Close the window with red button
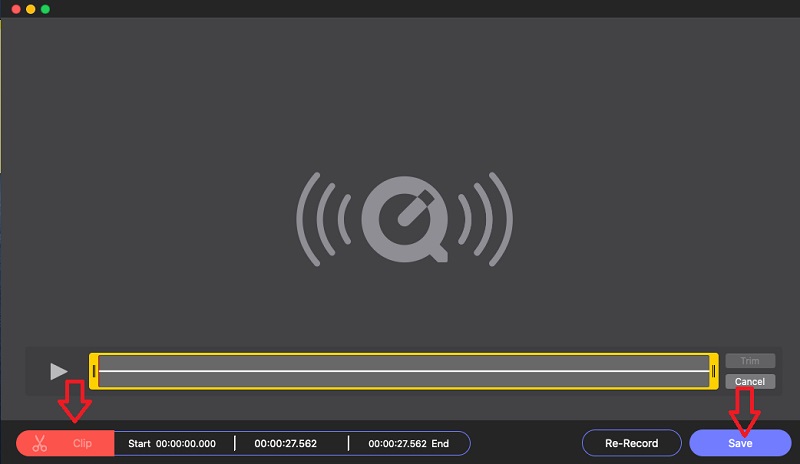 (16, 9)
